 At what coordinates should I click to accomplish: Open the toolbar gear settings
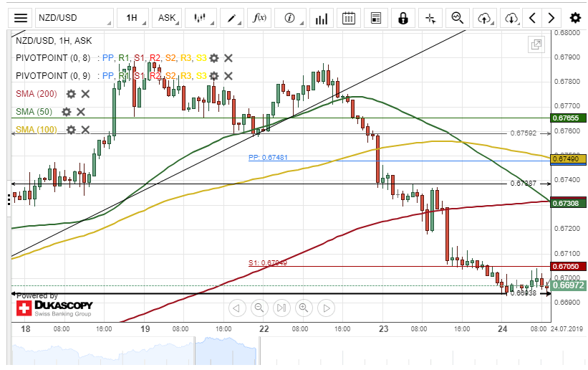tap(575, 18)
